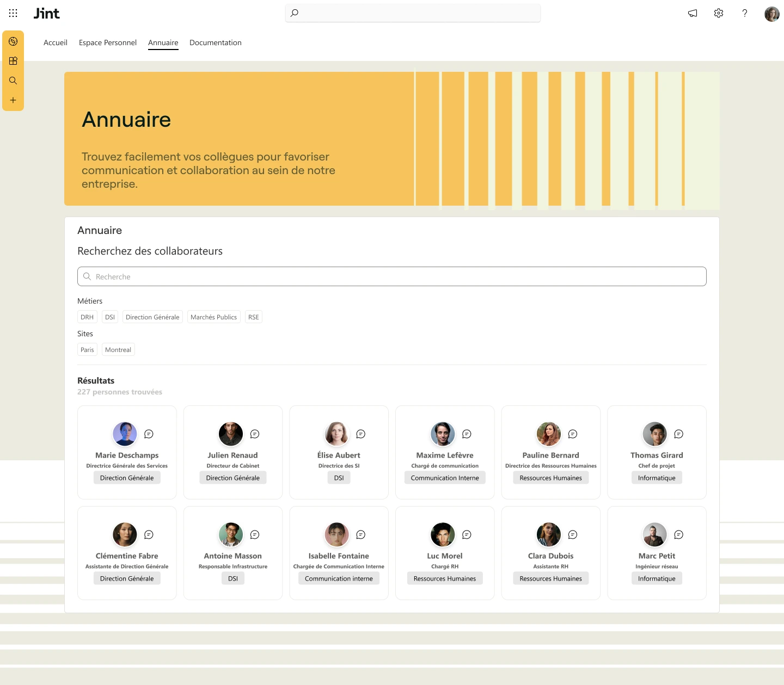Toggle the Marchés Publics filter
This screenshot has width=784, height=685.
coord(213,317)
